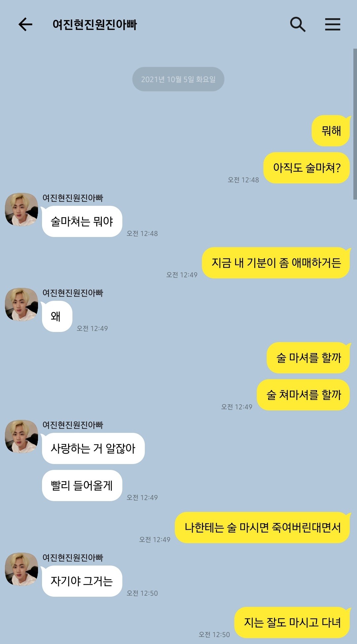357x644 pixels.
Task: Tap the yellow bubble 뭐해
Action: click(x=331, y=131)
